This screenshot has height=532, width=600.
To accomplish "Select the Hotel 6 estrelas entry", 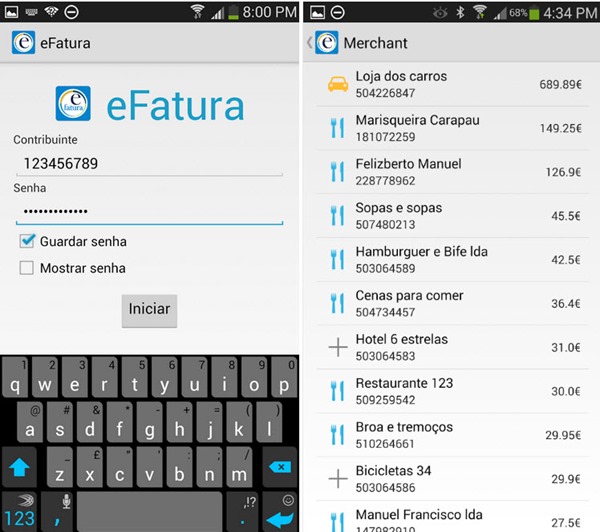I will pos(452,348).
